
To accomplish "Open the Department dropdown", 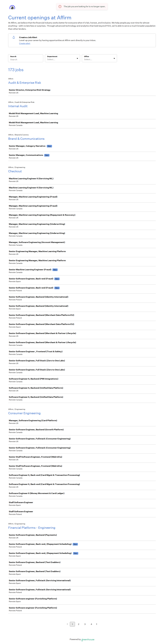I will click(x=63, y=58).
